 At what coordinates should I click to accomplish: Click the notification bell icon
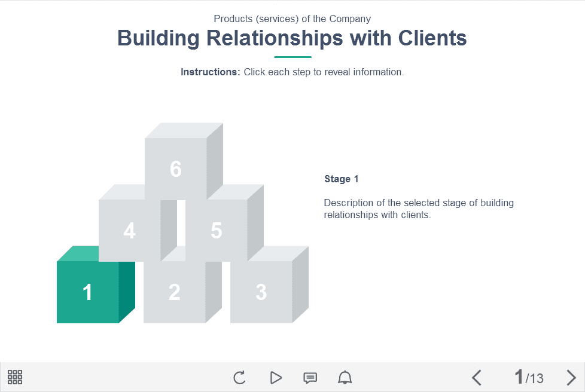[x=345, y=378]
